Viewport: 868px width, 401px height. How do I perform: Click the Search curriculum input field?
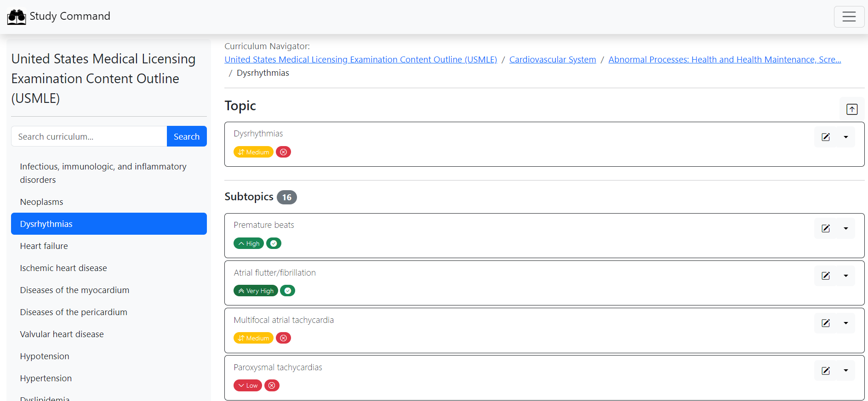click(89, 136)
